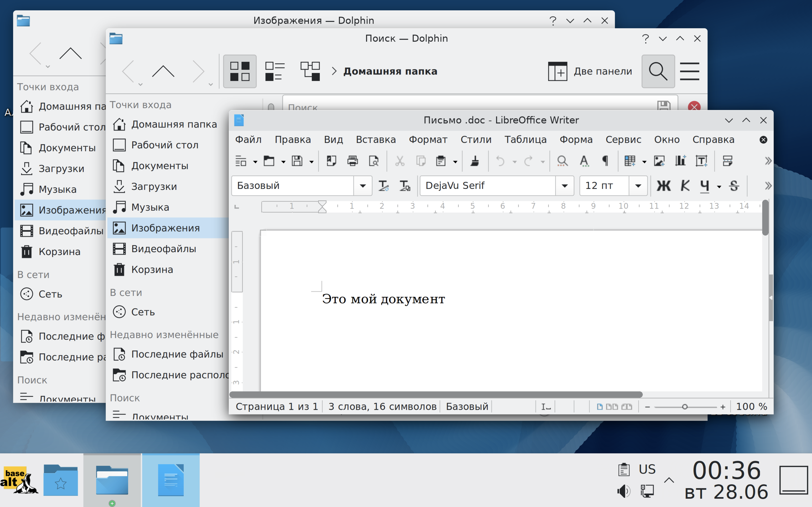812x507 pixels.
Task: Click Update Selected Style icon in Writer
Action: pyautogui.click(x=383, y=186)
